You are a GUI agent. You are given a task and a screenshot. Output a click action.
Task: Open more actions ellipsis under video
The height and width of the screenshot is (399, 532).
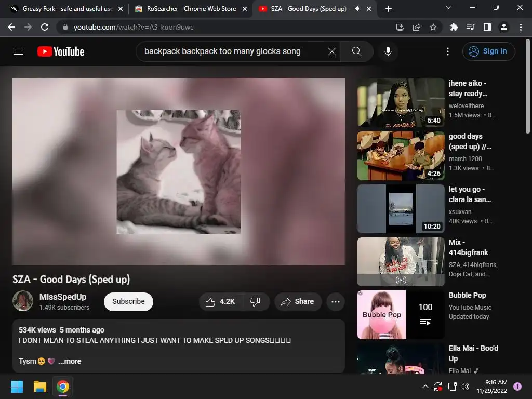point(336,302)
